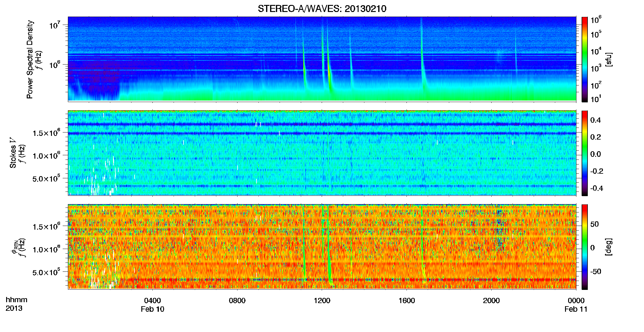Select the 10^4 tick on the sfu colorbar
This screenshot has height=332, width=644.
click(x=596, y=51)
